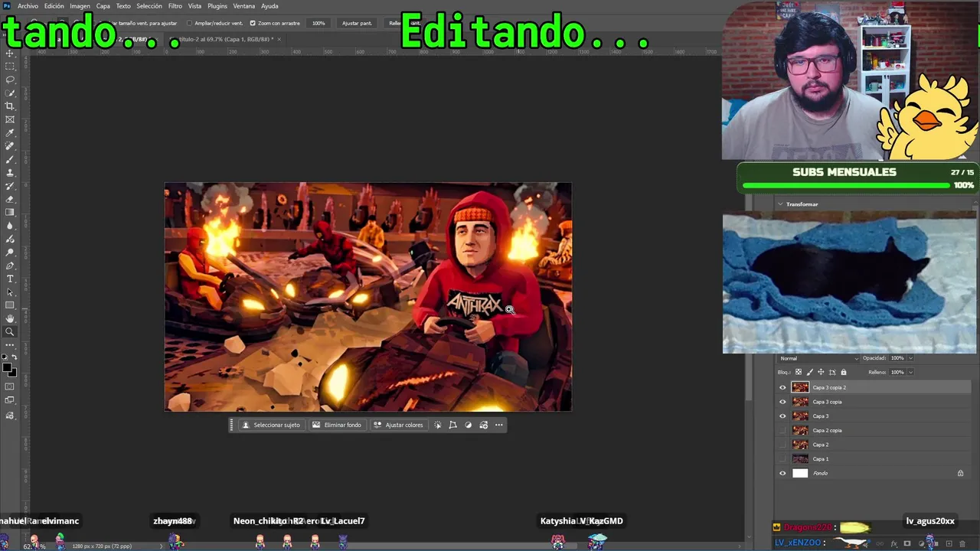The image size is (980, 551).
Task: Toggle the Zoom con arrastre checkbox
Action: 253,23
